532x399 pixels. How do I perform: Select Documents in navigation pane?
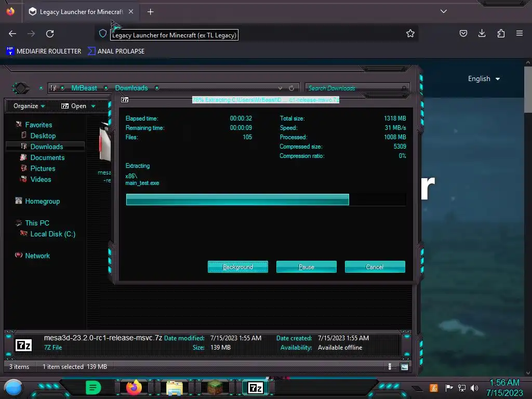[47, 157]
